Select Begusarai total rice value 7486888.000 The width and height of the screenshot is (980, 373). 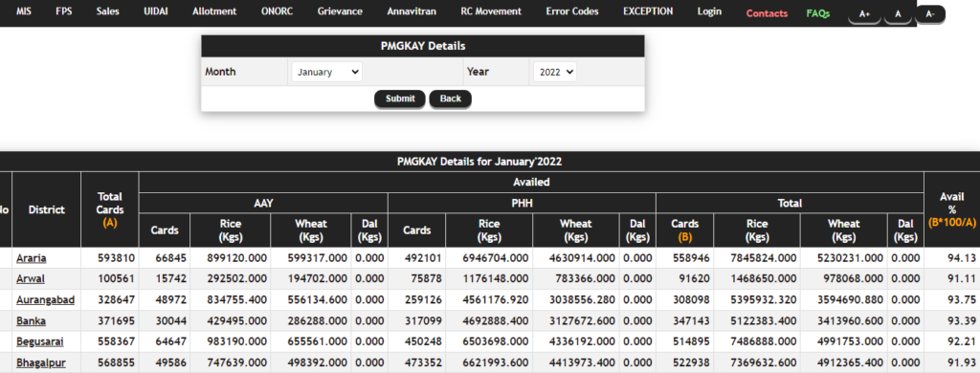point(763,341)
